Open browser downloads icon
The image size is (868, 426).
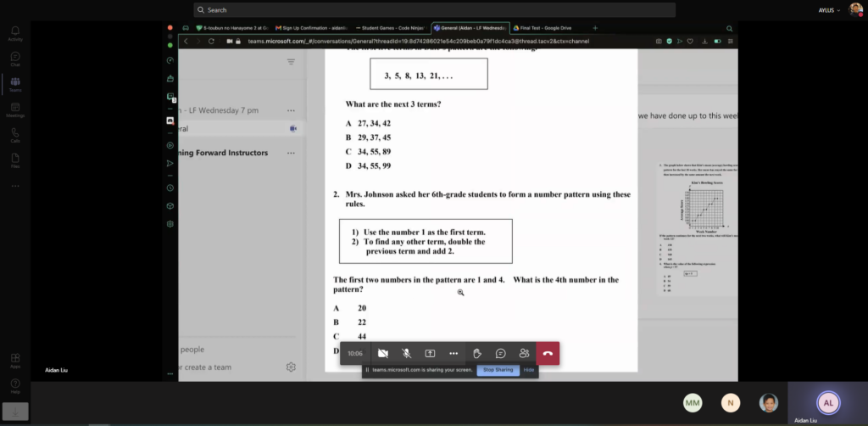[704, 41]
